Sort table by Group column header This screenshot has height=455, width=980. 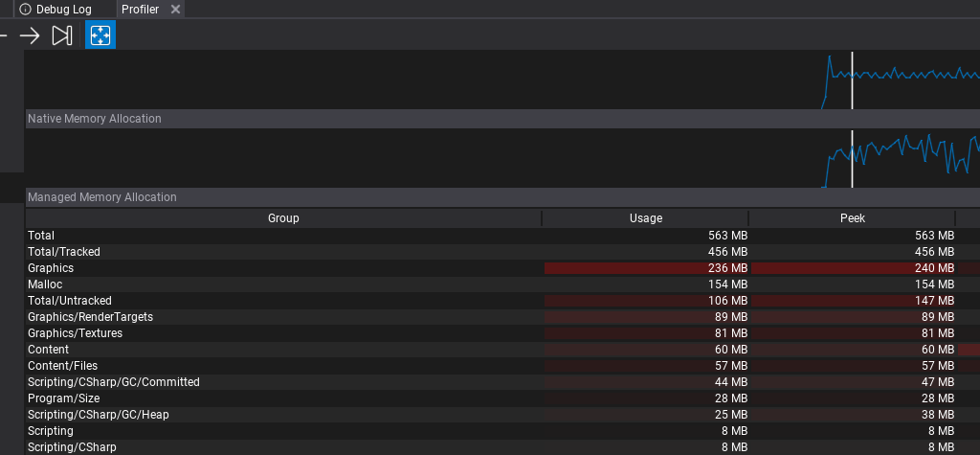283,217
